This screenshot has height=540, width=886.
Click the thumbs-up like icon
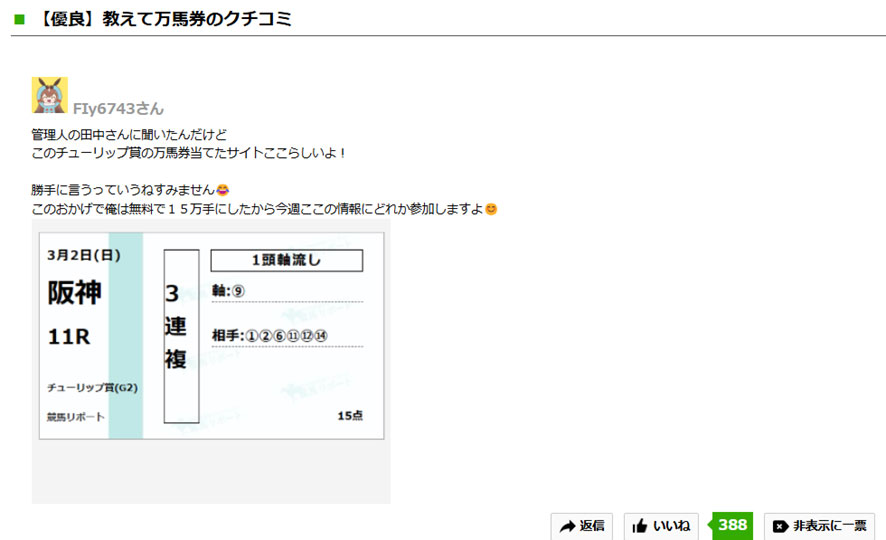click(639, 526)
